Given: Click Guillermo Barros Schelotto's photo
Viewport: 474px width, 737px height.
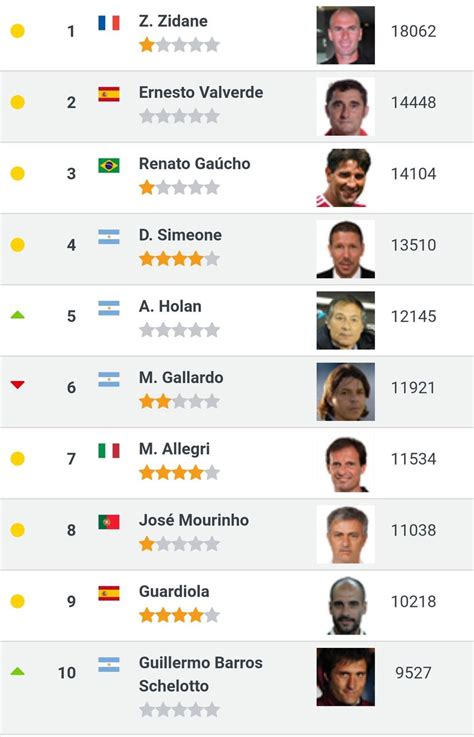Looking at the screenshot, I should (x=346, y=677).
